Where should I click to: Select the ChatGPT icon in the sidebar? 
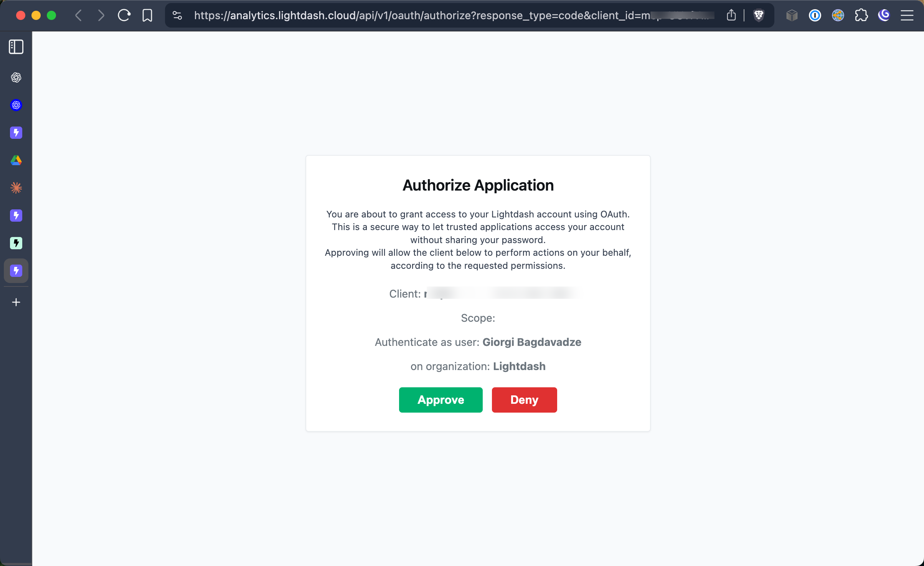point(16,77)
